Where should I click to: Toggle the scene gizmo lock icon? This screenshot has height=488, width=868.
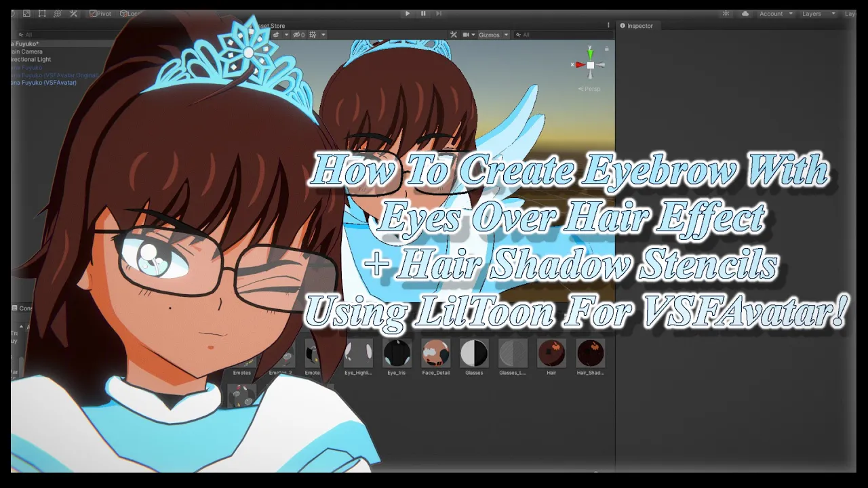click(x=607, y=49)
